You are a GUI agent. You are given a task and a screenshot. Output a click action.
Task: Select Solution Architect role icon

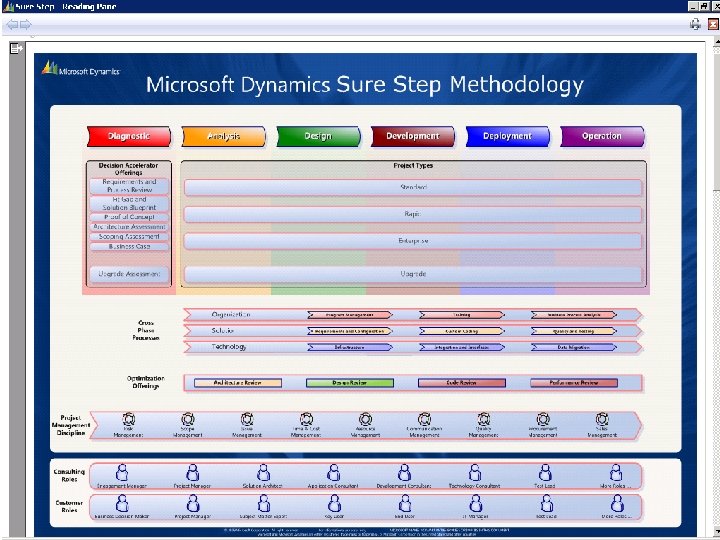pos(263,472)
